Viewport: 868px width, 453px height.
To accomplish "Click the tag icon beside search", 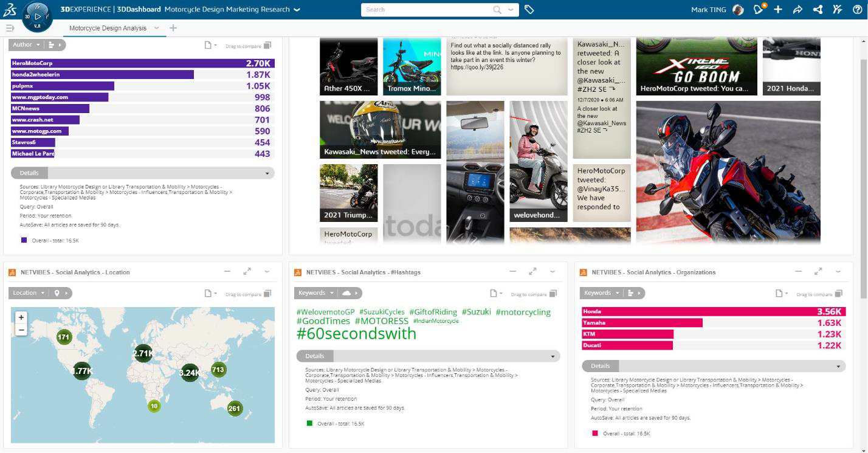I will pyautogui.click(x=529, y=9).
